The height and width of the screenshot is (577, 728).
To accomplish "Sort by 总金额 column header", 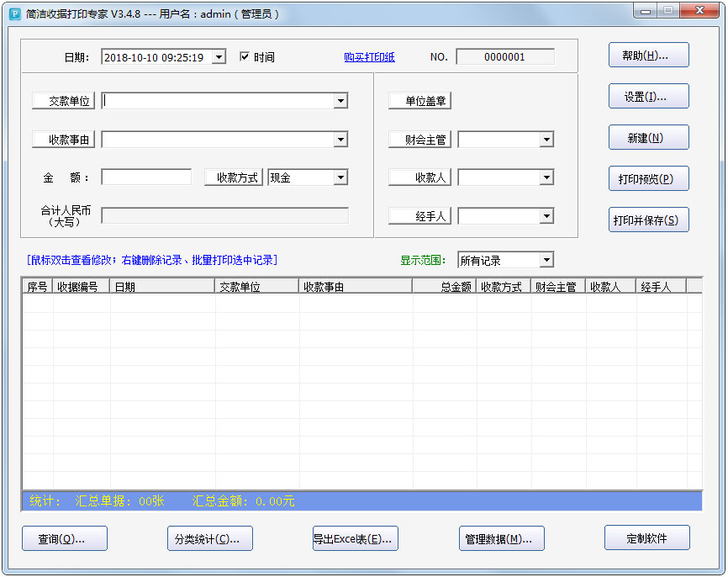I will (x=444, y=287).
